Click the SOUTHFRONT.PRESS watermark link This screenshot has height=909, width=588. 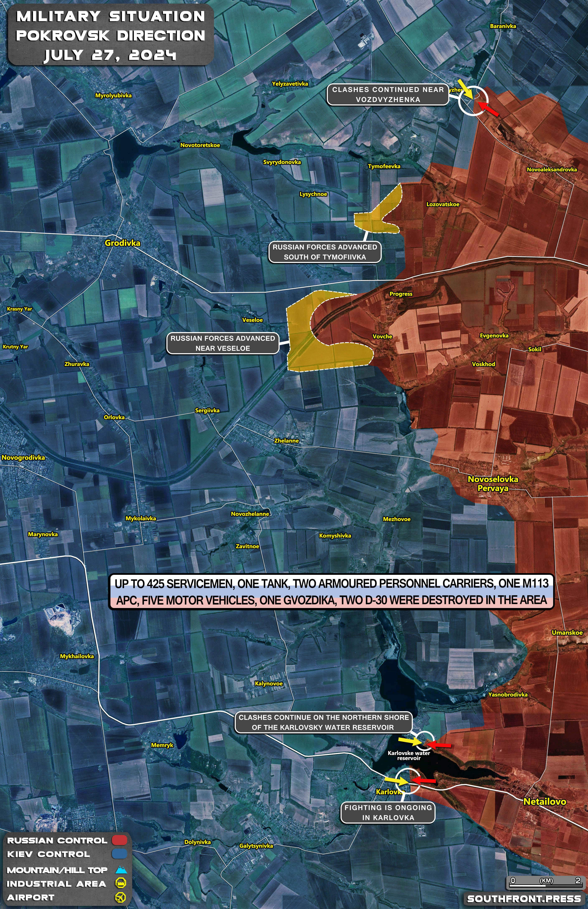coord(524,899)
